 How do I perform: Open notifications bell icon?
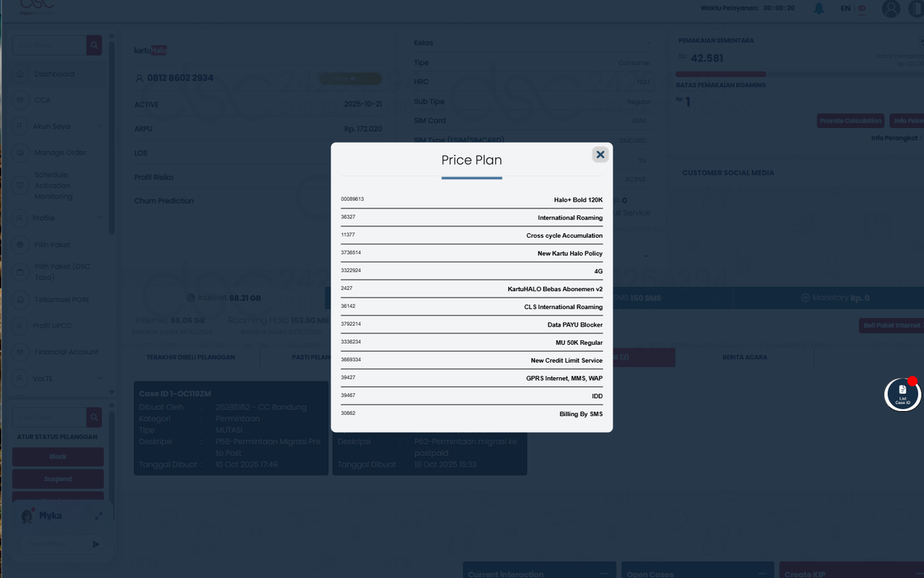pyautogui.click(x=819, y=9)
